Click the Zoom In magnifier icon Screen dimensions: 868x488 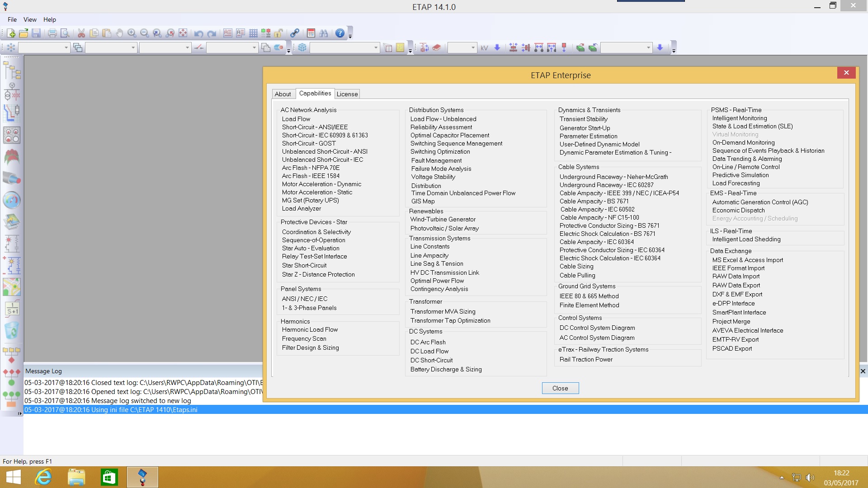click(x=132, y=33)
